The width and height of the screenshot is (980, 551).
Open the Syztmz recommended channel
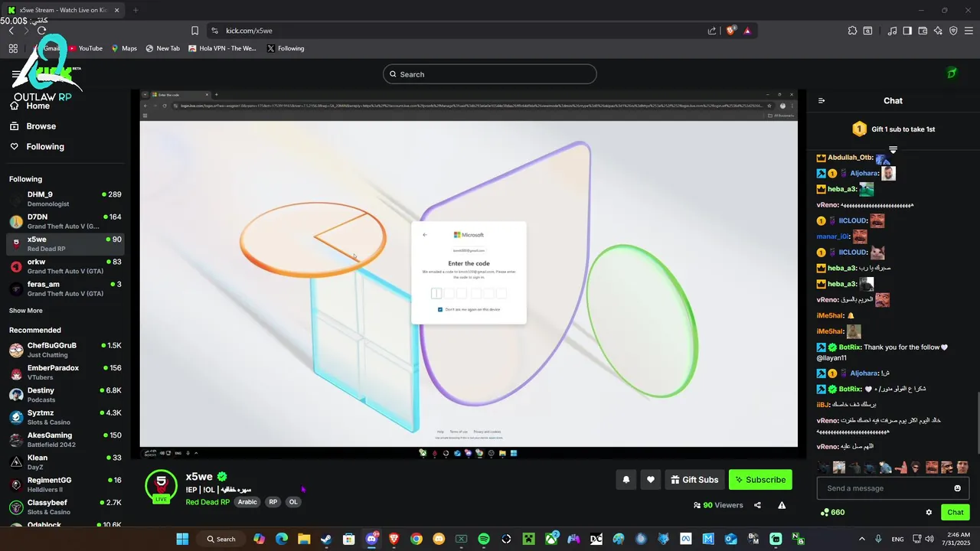pyautogui.click(x=65, y=417)
